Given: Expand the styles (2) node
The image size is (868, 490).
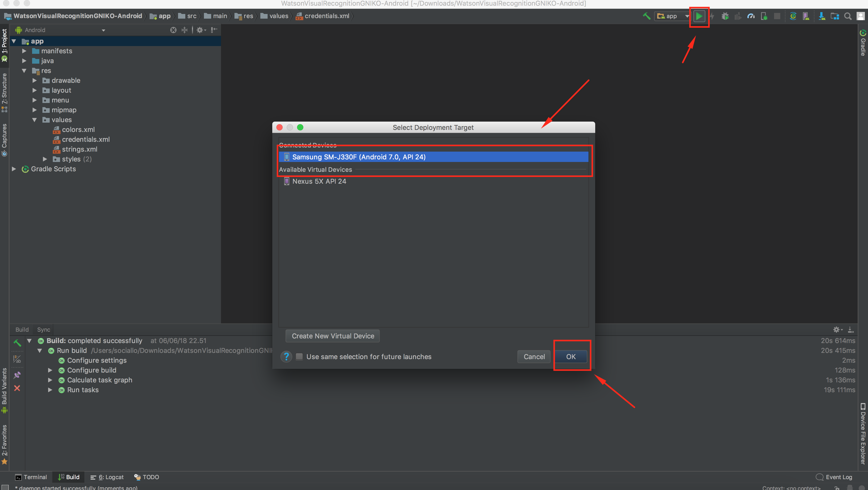Looking at the screenshot, I should click(45, 159).
